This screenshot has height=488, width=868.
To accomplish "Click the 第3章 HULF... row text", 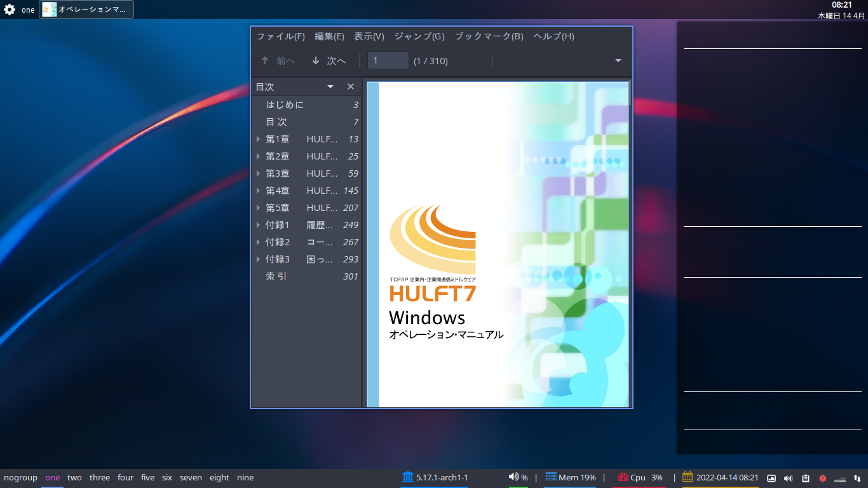I will pyautogui.click(x=302, y=173).
